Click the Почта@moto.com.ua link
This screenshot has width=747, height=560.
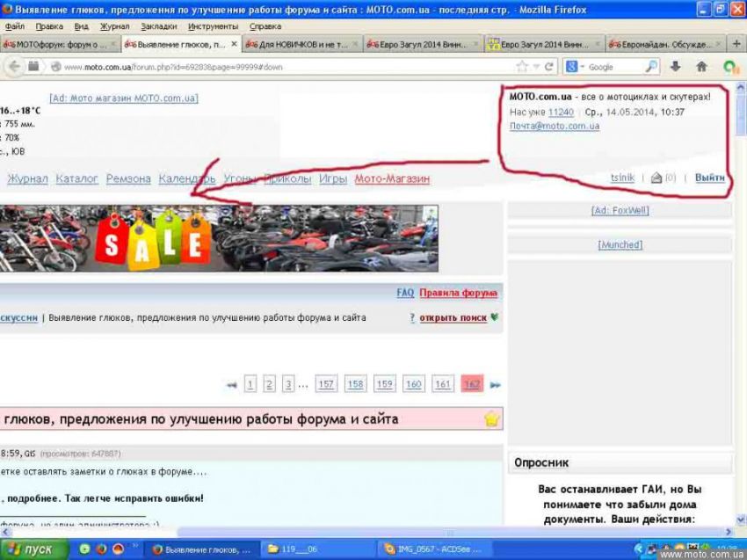pos(555,126)
